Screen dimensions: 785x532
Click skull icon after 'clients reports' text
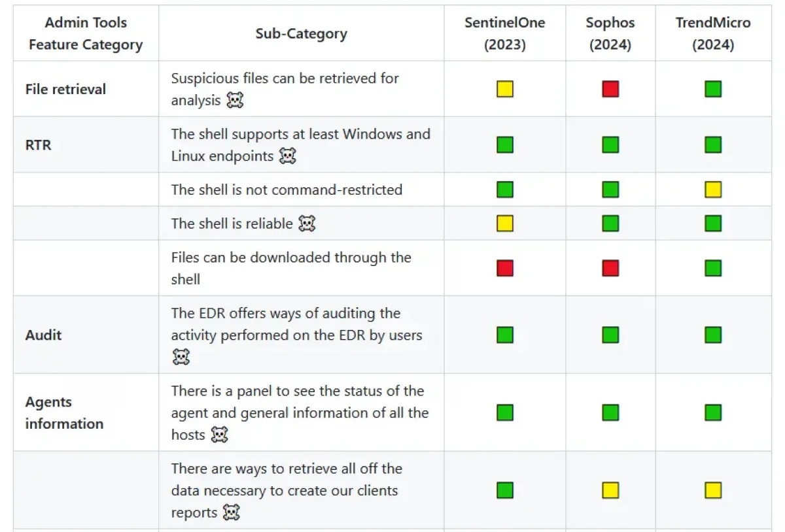[231, 512]
